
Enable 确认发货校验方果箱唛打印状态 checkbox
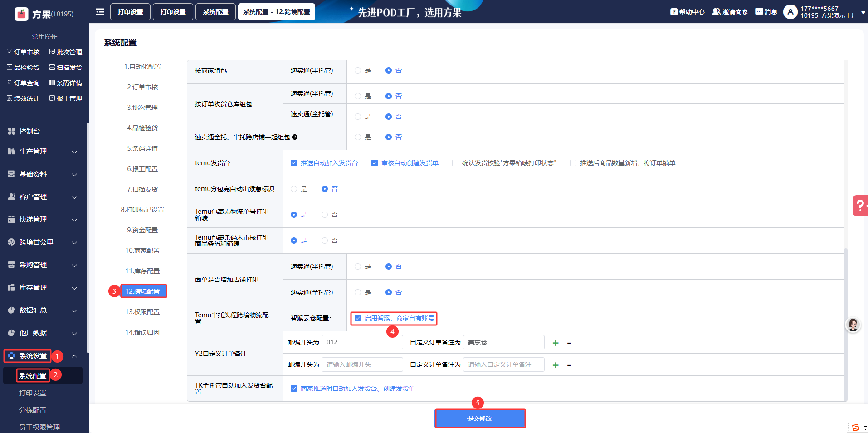click(x=455, y=163)
